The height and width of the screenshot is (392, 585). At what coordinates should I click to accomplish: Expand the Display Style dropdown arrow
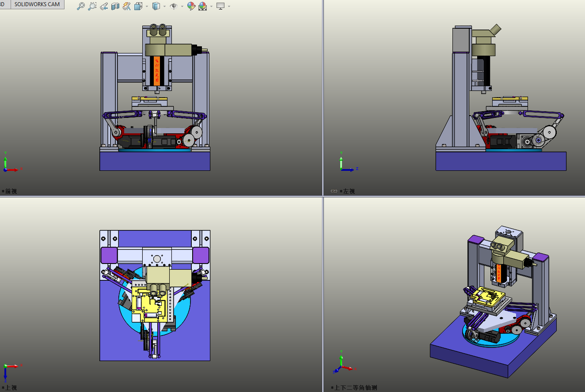[164, 7]
